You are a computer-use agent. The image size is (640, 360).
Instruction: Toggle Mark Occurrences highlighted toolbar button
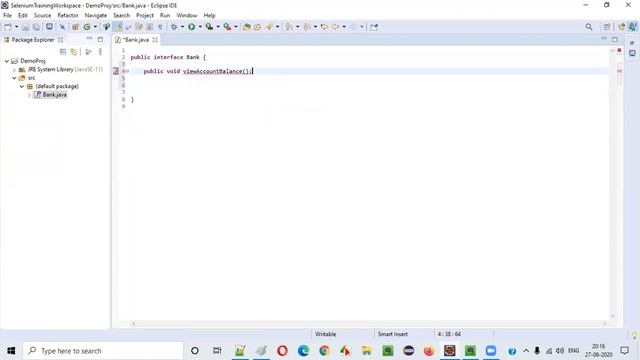point(118,27)
